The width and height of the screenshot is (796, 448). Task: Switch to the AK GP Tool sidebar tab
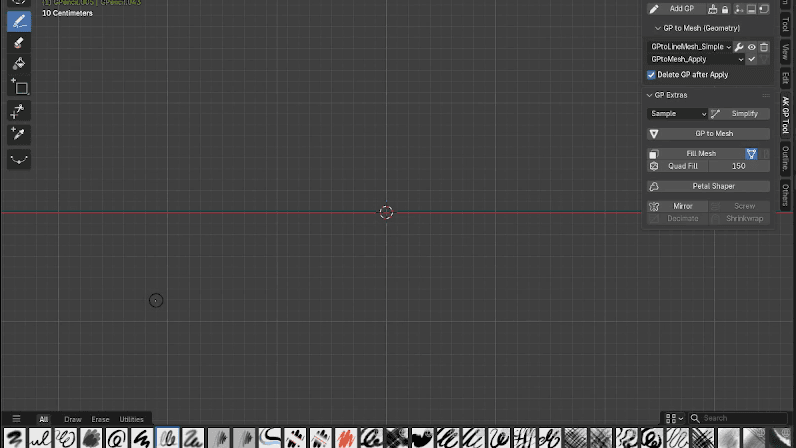pyautogui.click(x=785, y=115)
